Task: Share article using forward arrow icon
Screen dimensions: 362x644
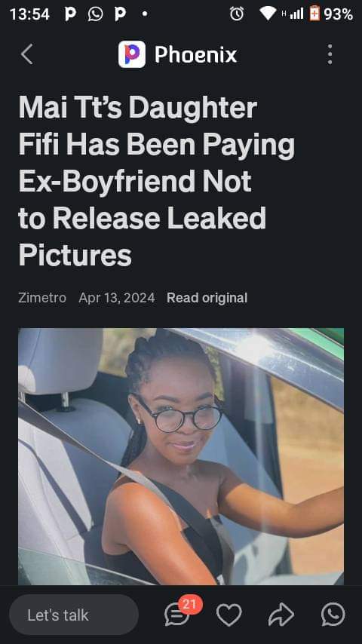Action: [281, 615]
